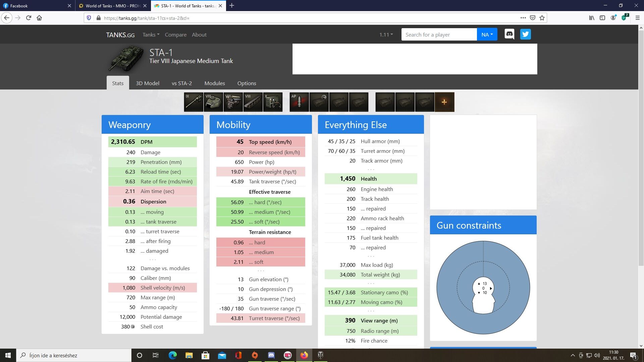Select the tier IX gun module icon
This screenshot has height=362, width=644.
click(194, 102)
